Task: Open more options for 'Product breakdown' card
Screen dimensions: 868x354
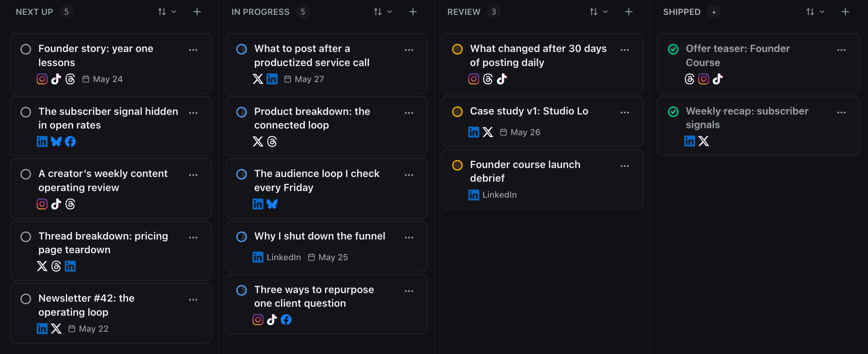Action: tap(409, 113)
